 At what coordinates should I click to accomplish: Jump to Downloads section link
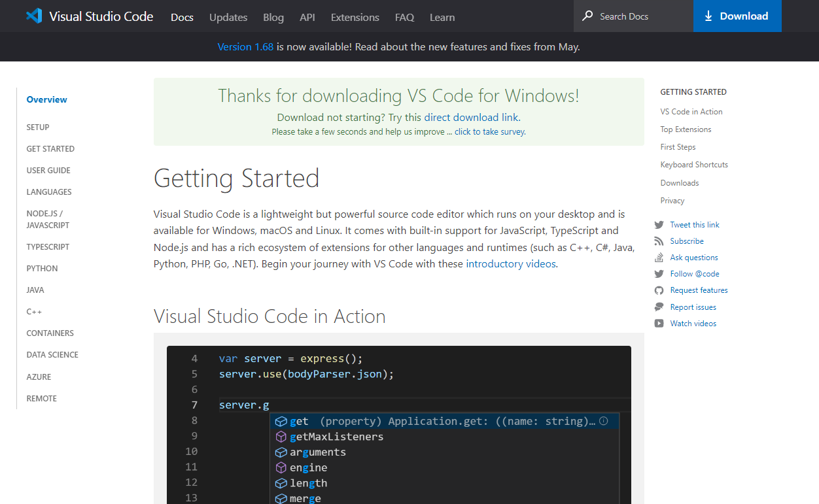coord(680,183)
